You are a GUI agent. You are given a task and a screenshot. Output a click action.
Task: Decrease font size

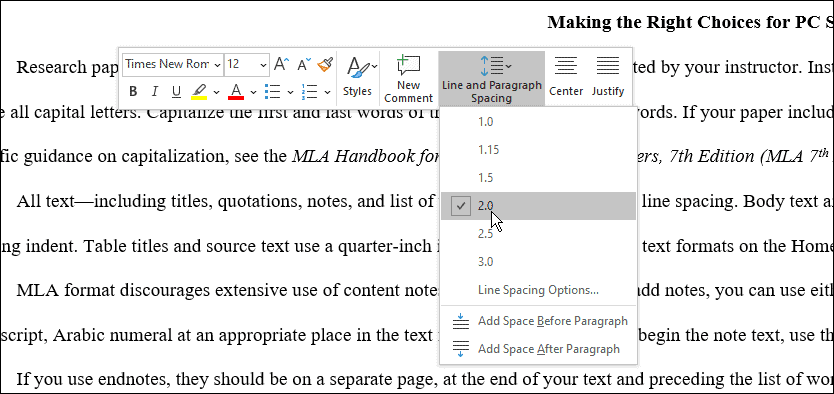303,64
